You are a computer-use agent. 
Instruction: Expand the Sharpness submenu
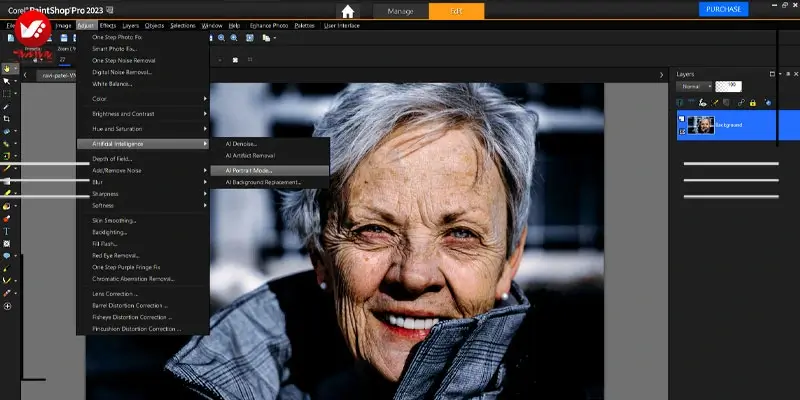point(143,194)
